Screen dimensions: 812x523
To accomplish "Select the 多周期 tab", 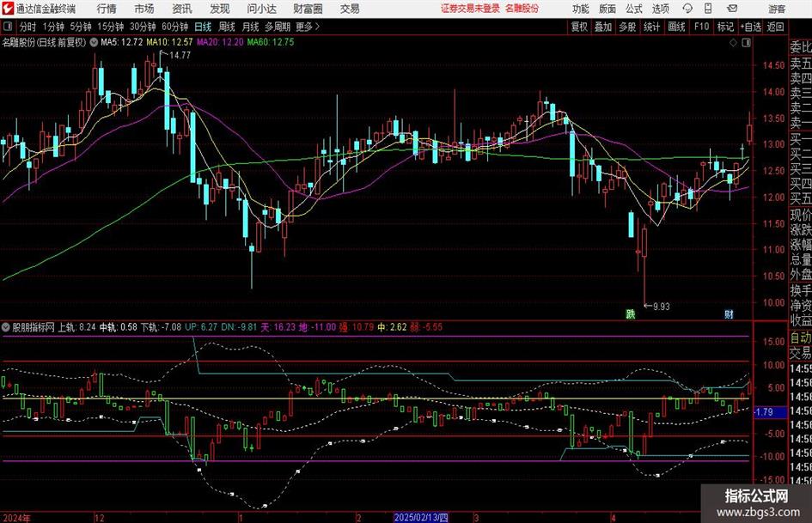I will (x=278, y=27).
